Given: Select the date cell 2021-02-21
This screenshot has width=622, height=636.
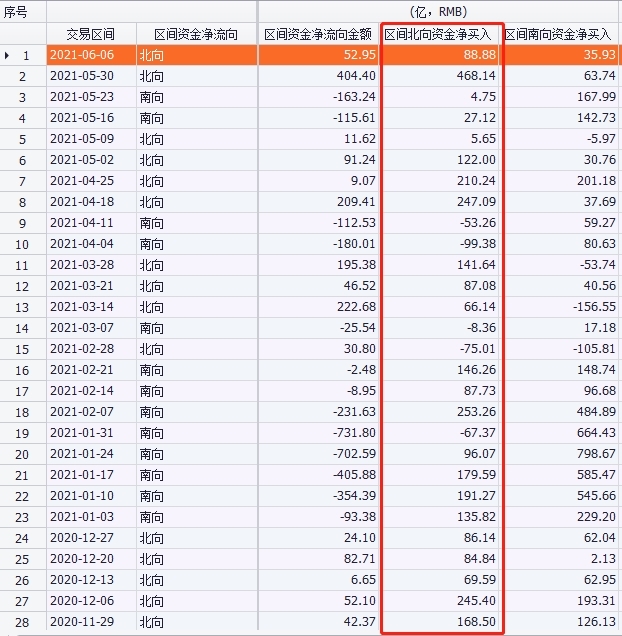Looking at the screenshot, I should [x=91, y=370].
